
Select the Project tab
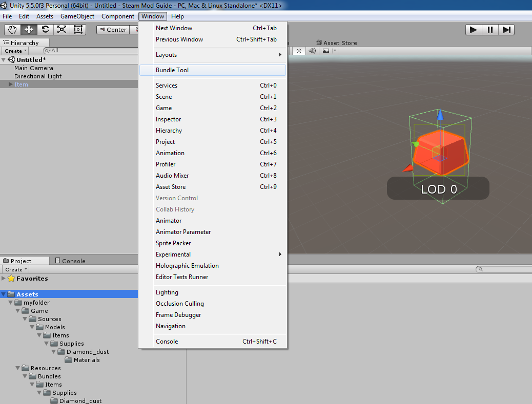(x=25, y=261)
